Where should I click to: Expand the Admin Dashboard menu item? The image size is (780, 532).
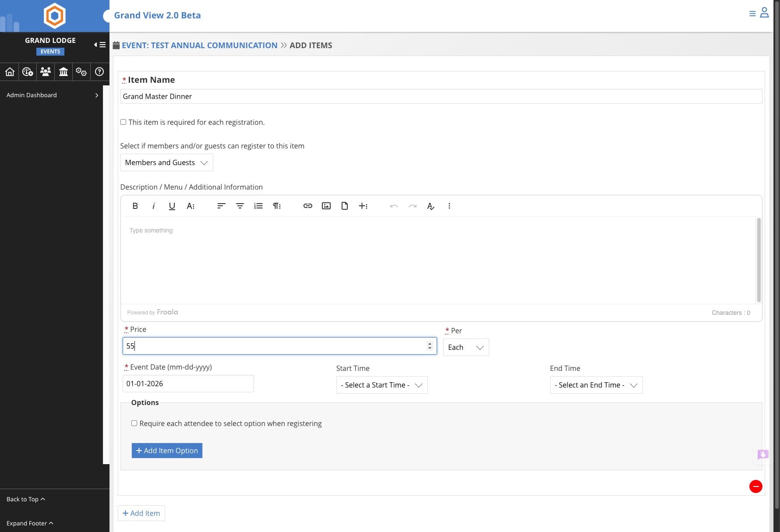click(x=52, y=95)
